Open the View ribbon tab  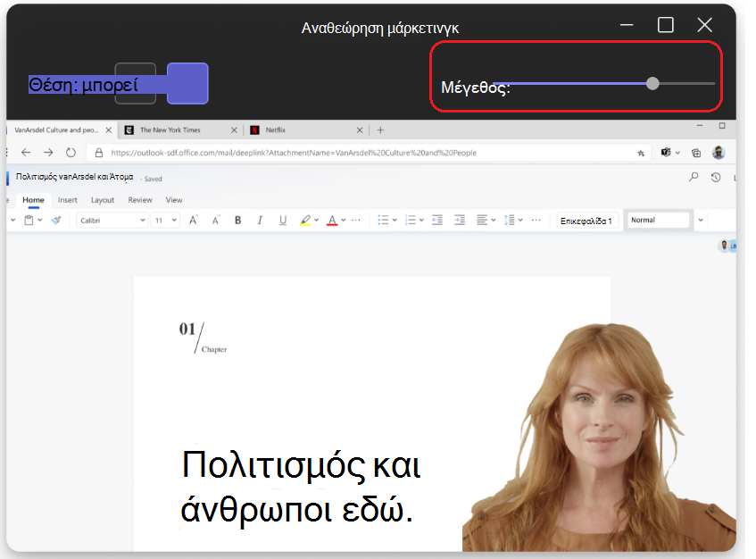(x=174, y=200)
